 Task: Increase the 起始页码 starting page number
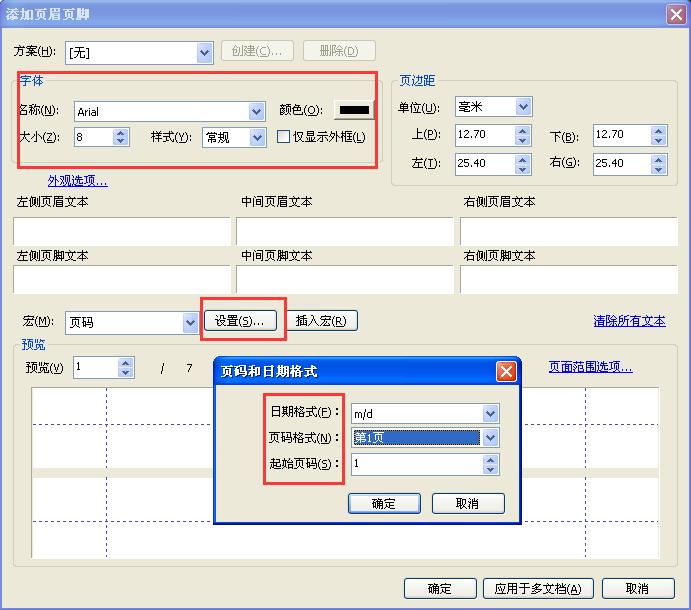point(490,460)
